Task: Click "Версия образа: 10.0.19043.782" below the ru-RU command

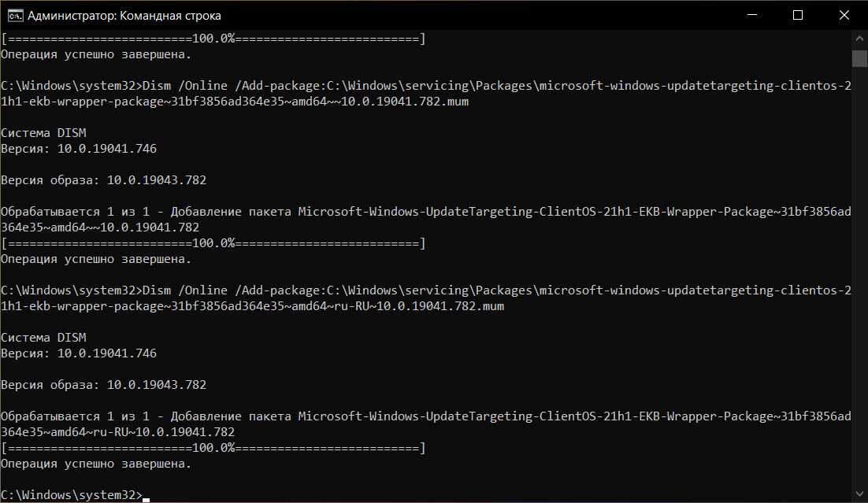Action: [x=103, y=385]
